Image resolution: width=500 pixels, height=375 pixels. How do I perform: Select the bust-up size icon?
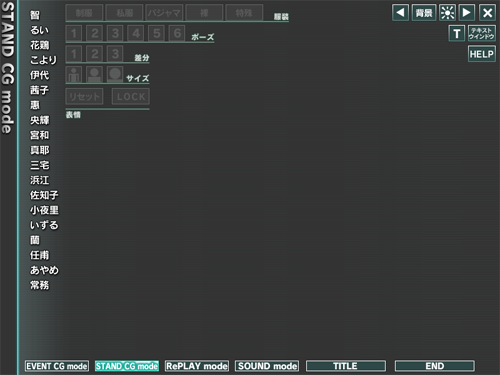[95, 74]
